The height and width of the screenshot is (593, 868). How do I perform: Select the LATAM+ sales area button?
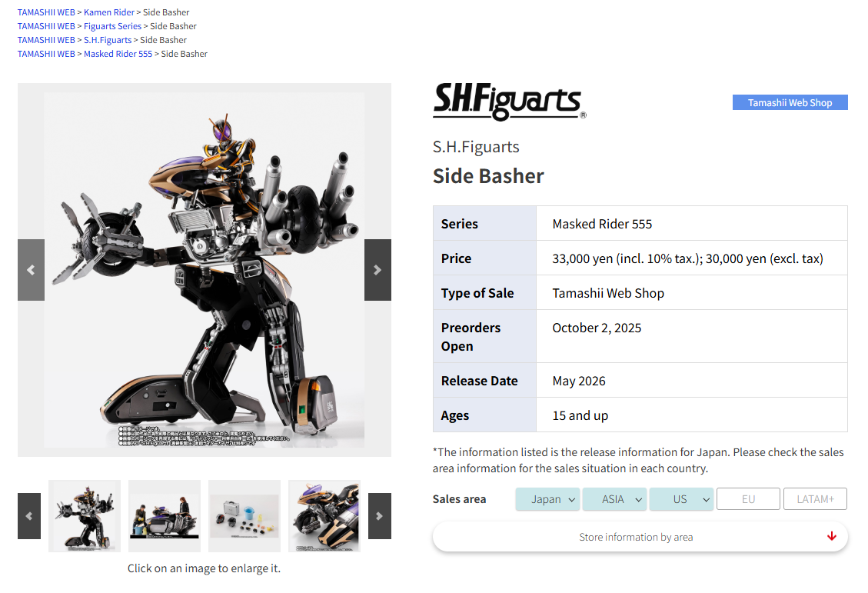(x=816, y=499)
